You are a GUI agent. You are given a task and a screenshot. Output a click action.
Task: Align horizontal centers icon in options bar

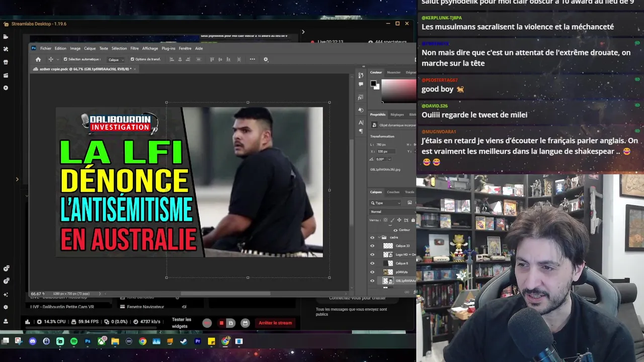[180, 59]
